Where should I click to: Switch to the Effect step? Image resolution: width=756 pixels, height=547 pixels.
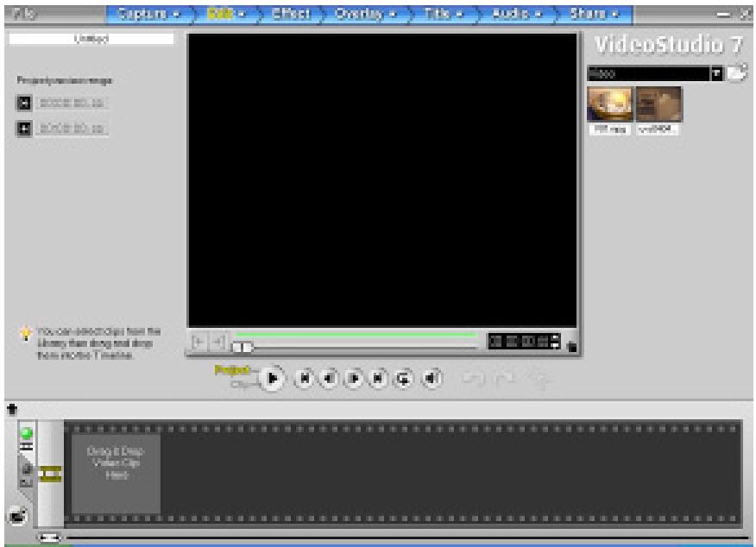291,14
